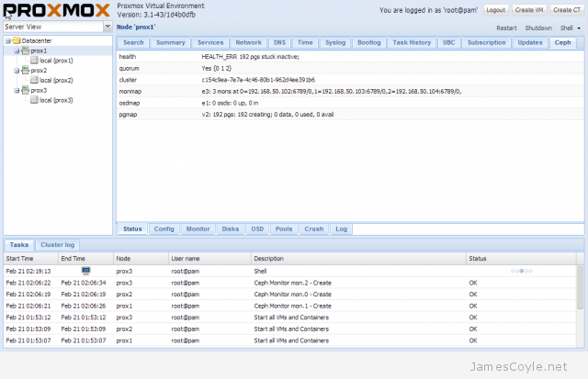This screenshot has width=588, height=379.
Task: Open the Updates tab
Action: click(530, 43)
